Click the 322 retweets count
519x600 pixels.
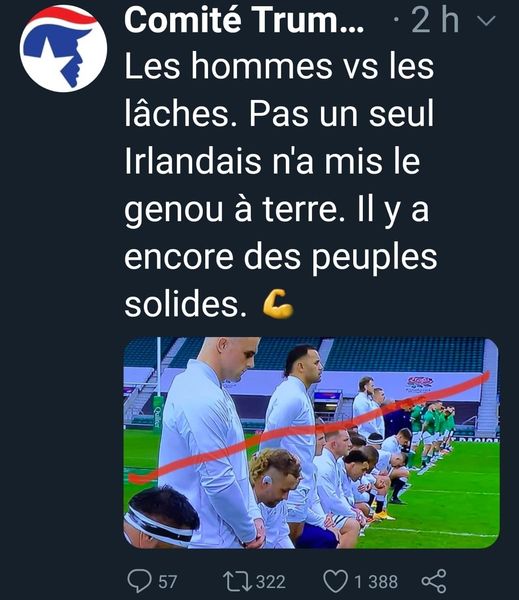click(x=271, y=582)
